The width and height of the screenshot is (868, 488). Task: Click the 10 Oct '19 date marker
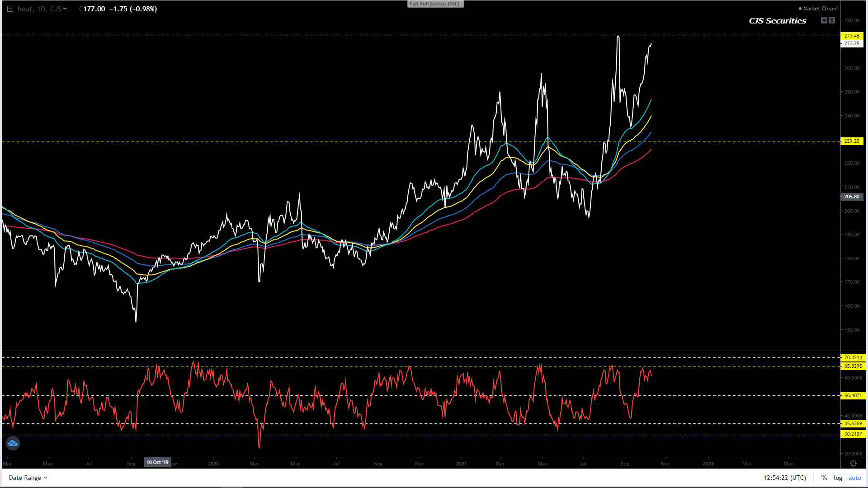[157, 462]
